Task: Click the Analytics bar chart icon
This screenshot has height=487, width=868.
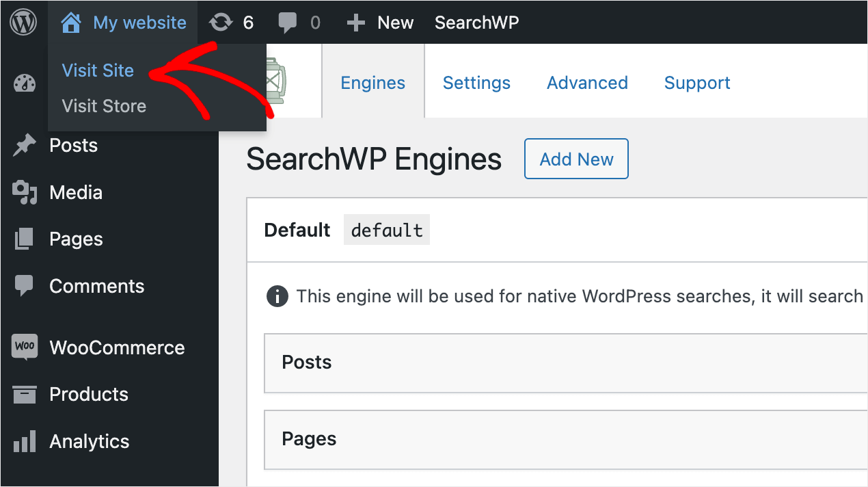Action: click(25, 441)
